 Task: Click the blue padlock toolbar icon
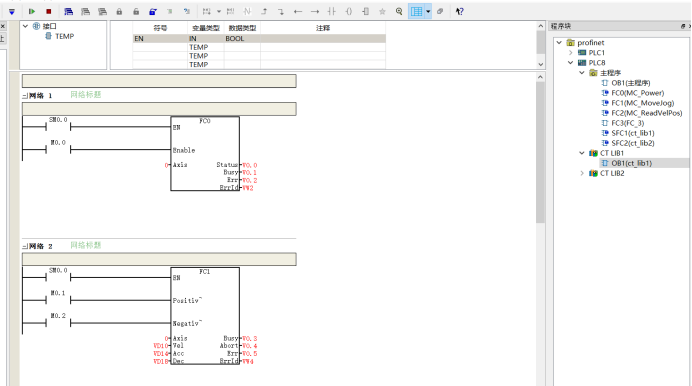pyautogui.click(x=153, y=11)
